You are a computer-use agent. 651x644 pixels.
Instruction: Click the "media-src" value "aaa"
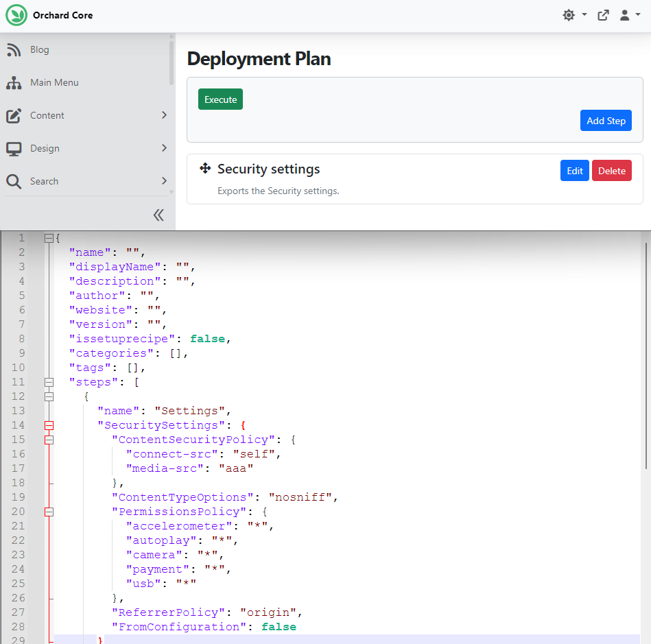(x=236, y=469)
